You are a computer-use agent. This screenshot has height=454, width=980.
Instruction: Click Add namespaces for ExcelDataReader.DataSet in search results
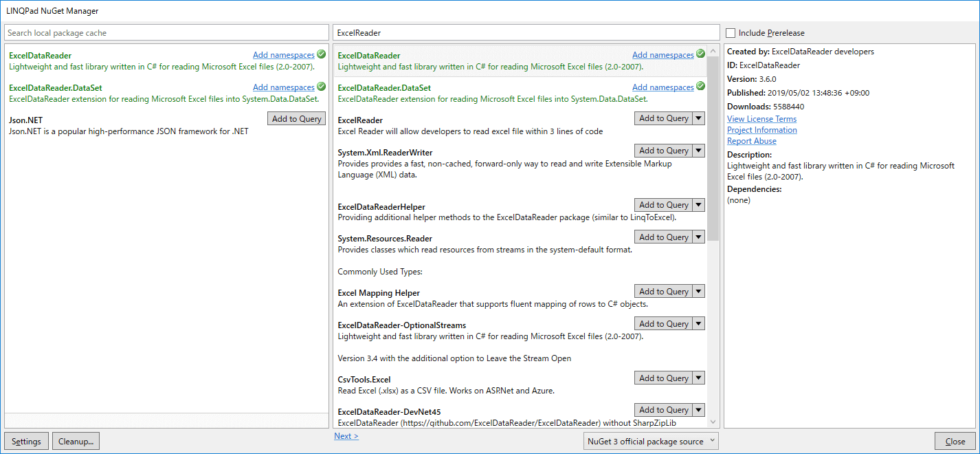pyautogui.click(x=663, y=87)
